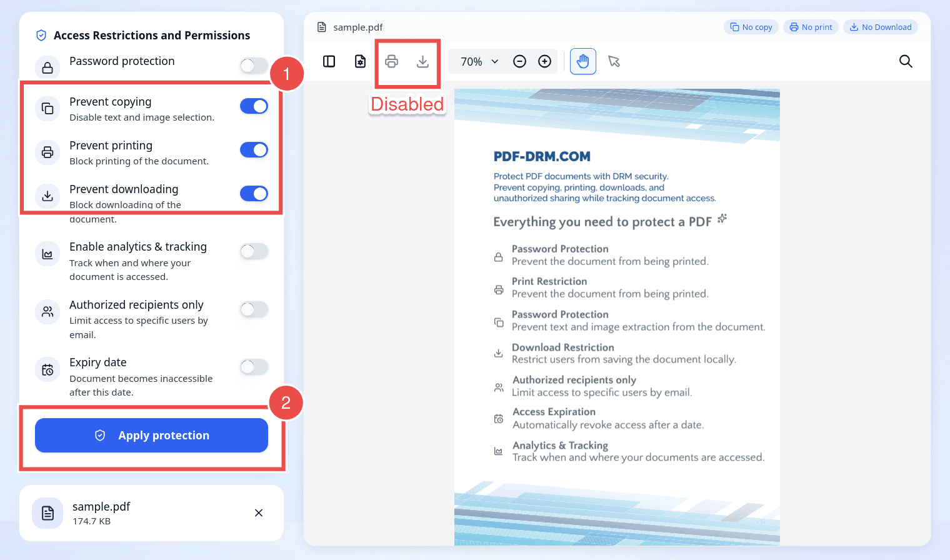Remove sample.pdf with the X button

click(x=259, y=513)
